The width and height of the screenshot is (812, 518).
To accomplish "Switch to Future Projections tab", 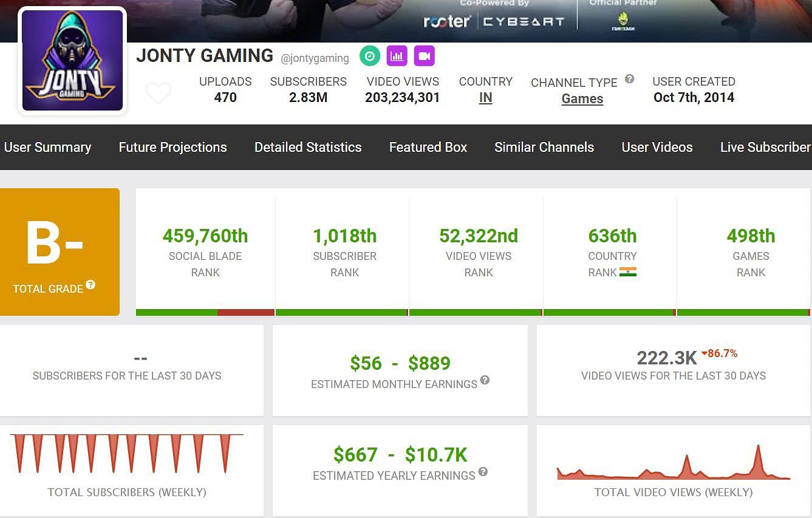I will click(x=172, y=147).
